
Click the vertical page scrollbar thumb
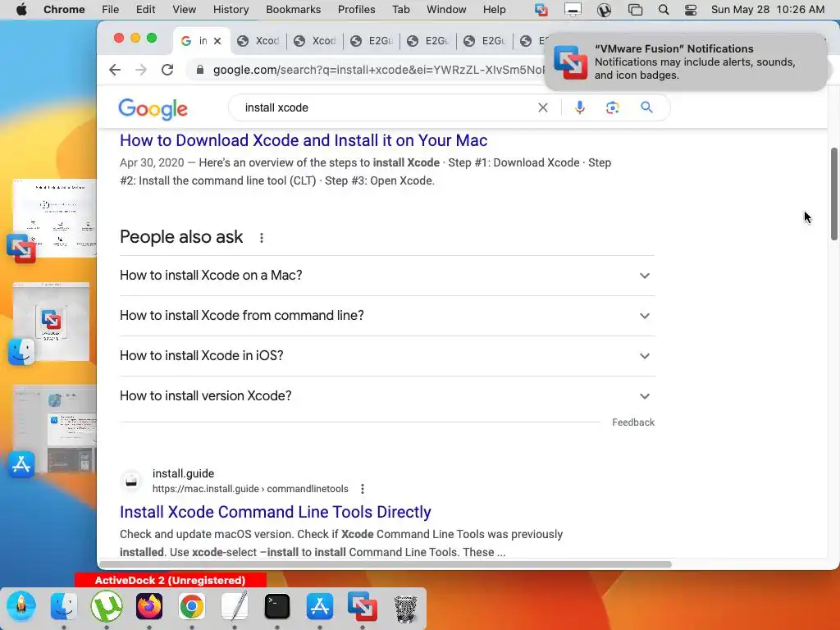(x=834, y=194)
